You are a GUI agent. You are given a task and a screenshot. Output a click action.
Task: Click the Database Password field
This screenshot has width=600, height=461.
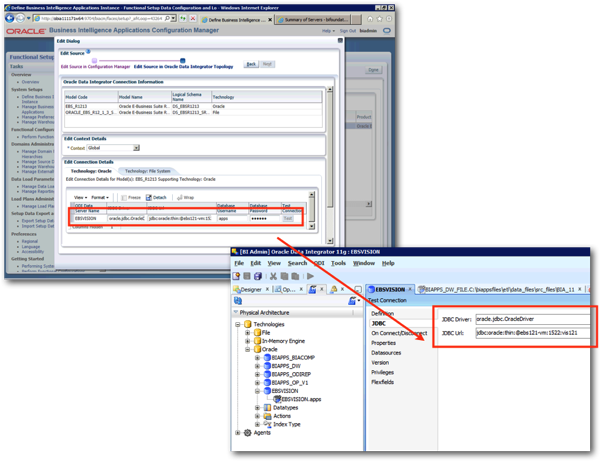point(265,218)
